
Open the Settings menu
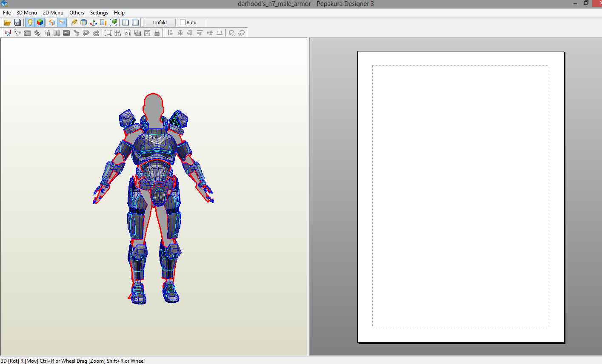coord(99,13)
